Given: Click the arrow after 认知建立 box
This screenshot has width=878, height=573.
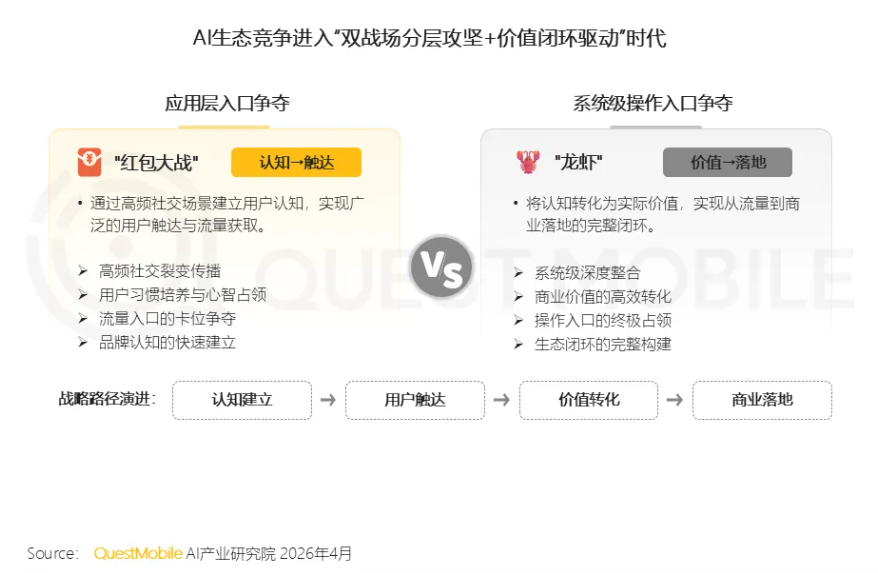Looking at the screenshot, I should 328,400.
